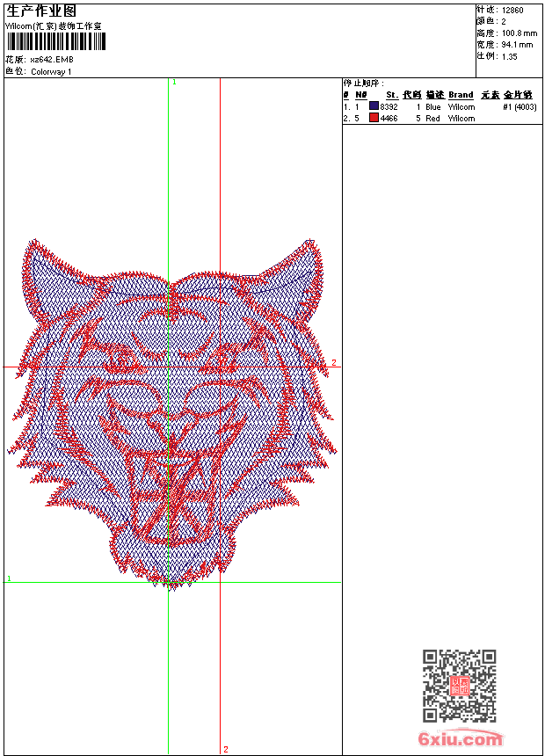Click the Colorway 1 label
This screenshot has width=545, height=756.
(x=52, y=71)
